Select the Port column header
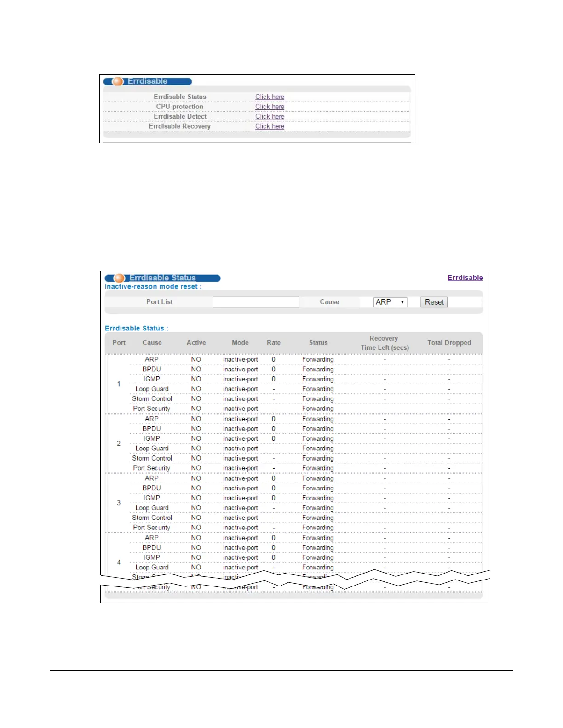 (x=119, y=343)
